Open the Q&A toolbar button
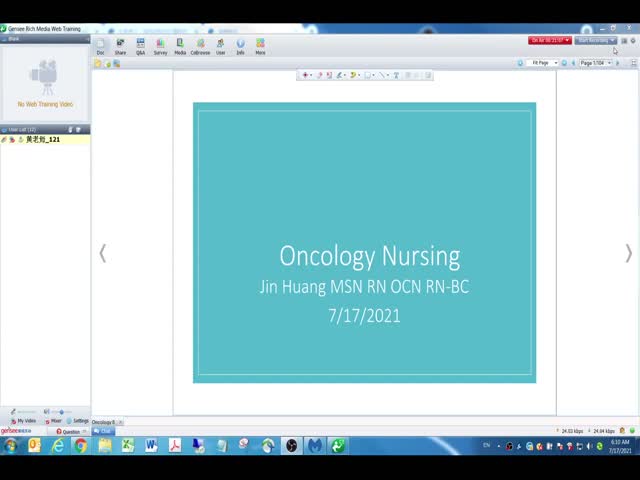Screen dimensions: 640x480 click(140, 46)
